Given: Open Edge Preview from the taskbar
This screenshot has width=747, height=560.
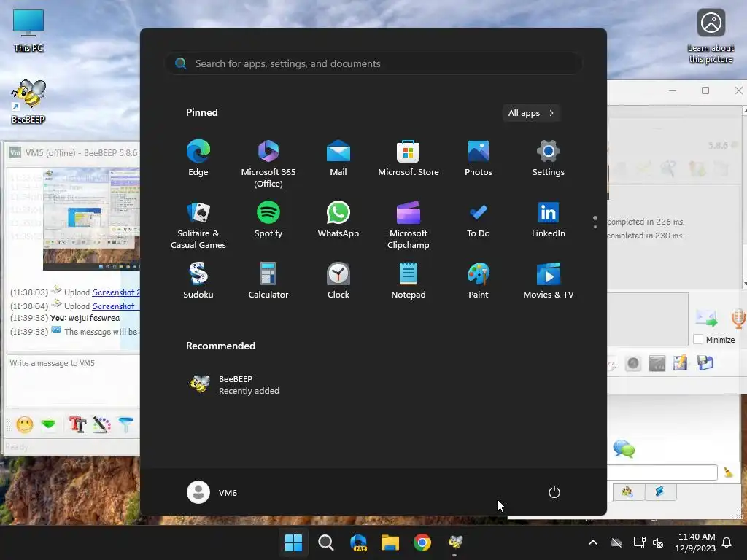Looking at the screenshot, I should point(358,542).
